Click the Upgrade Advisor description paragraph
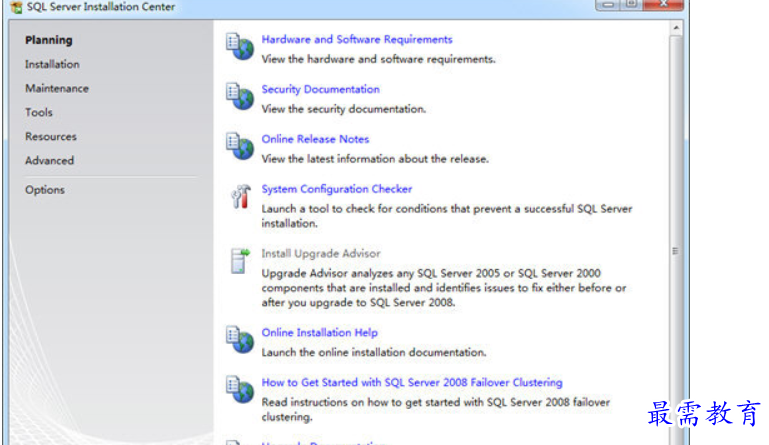The height and width of the screenshot is (445, 769). click(x=444, y=288)
